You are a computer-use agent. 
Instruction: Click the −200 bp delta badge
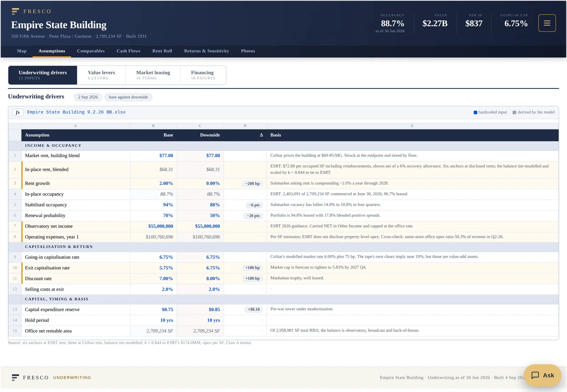pos(252,183)
